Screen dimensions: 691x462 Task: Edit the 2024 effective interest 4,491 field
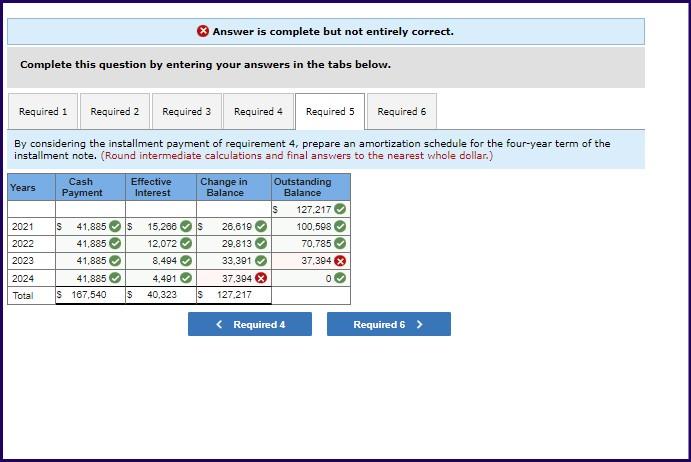161,278
